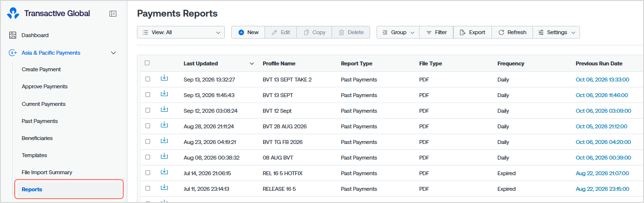Screen dimensions: 644x203
Task: Open run date Oct 06, 2026 11:46:00
Action: (602, 95)
